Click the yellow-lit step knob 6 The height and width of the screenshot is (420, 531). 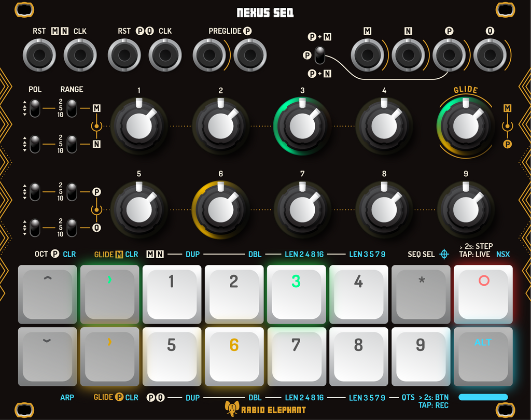[221, 209]
